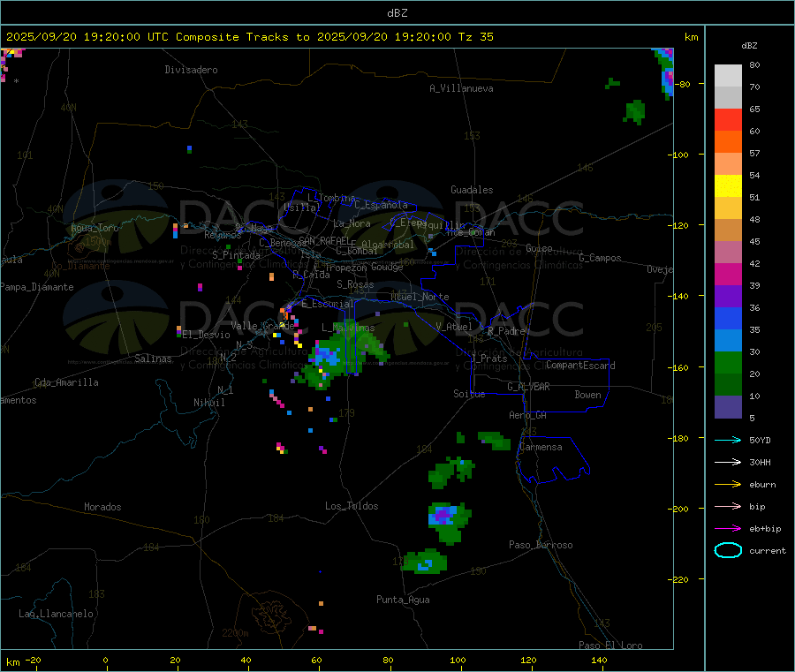Click the 30HM white arrow legend icon
Screen dimensions: 795x672
coord(728,462)
